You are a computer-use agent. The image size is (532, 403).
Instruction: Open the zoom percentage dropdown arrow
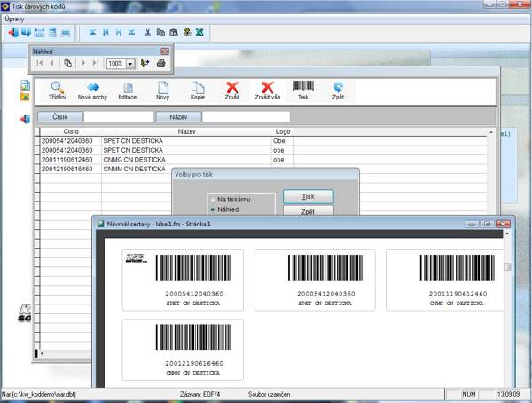point(130,64)
